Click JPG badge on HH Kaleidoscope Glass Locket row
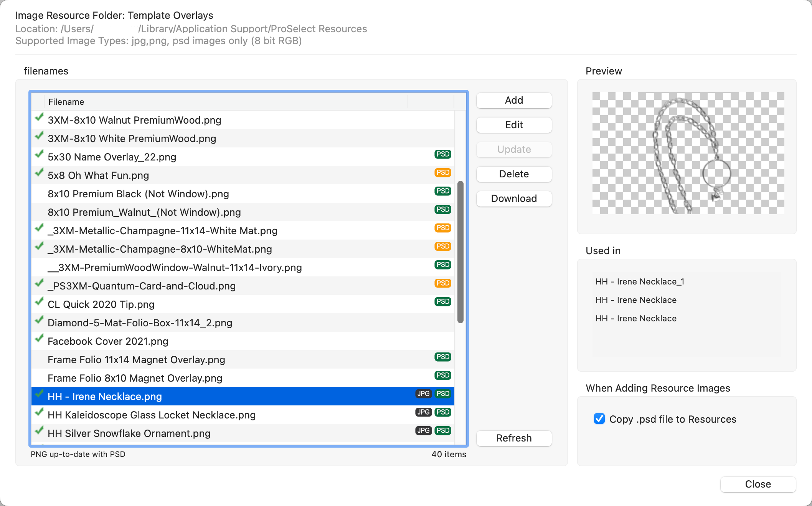 point(423,412)
